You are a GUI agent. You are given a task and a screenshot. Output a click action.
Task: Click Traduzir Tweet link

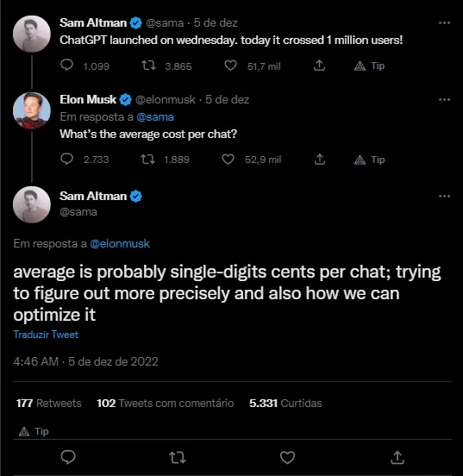click(46, 335)
